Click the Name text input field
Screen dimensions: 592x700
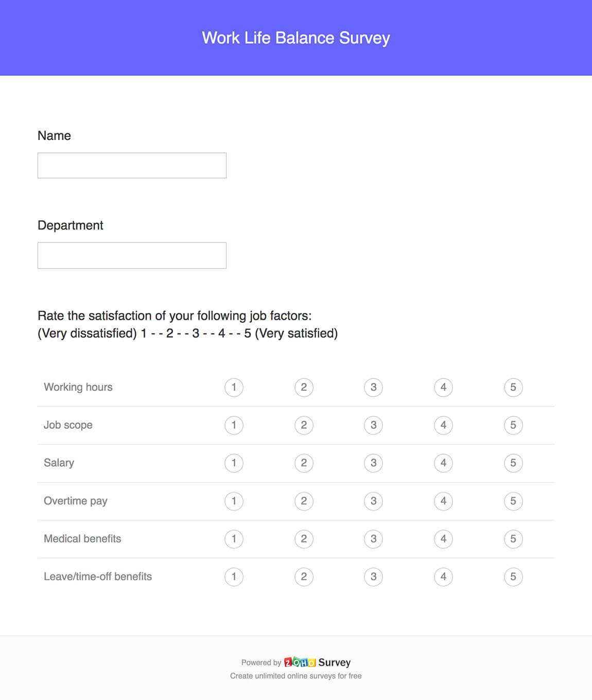pos(132,166)
